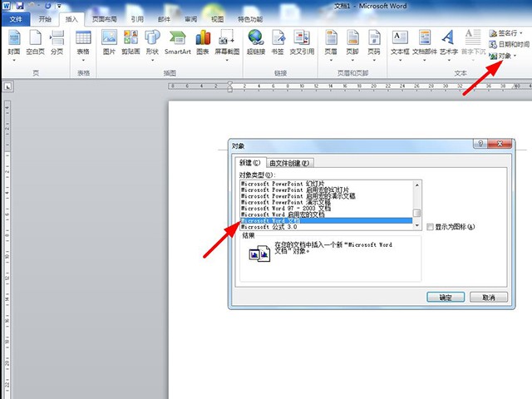Expand the header (页眉) dropdown arrow

pyautogui.click(x=331, y=61)
